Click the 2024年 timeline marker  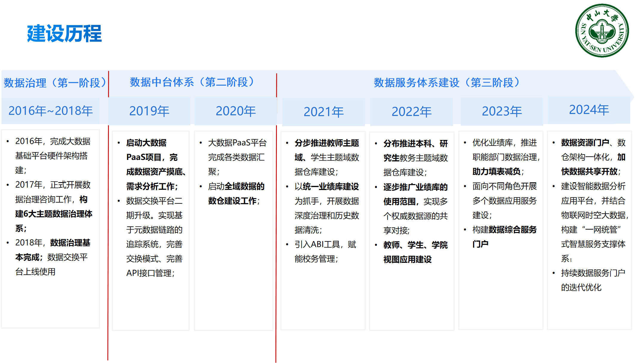pos(589,110)
